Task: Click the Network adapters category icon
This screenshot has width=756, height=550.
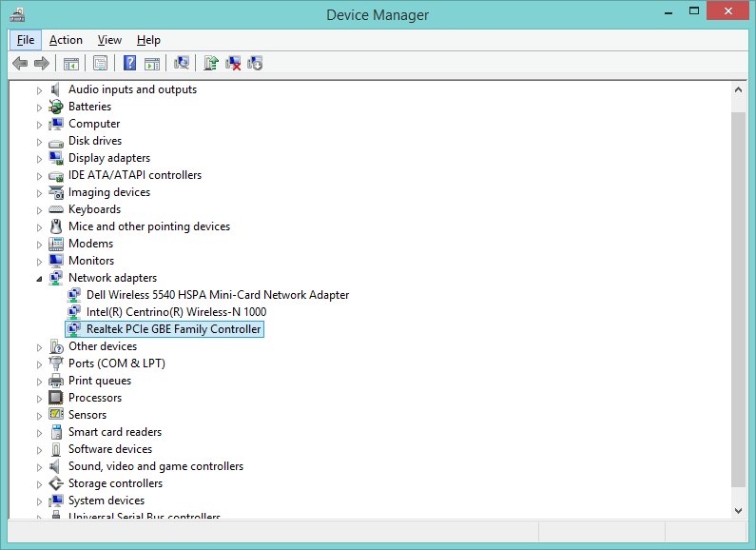Action: 56,278
